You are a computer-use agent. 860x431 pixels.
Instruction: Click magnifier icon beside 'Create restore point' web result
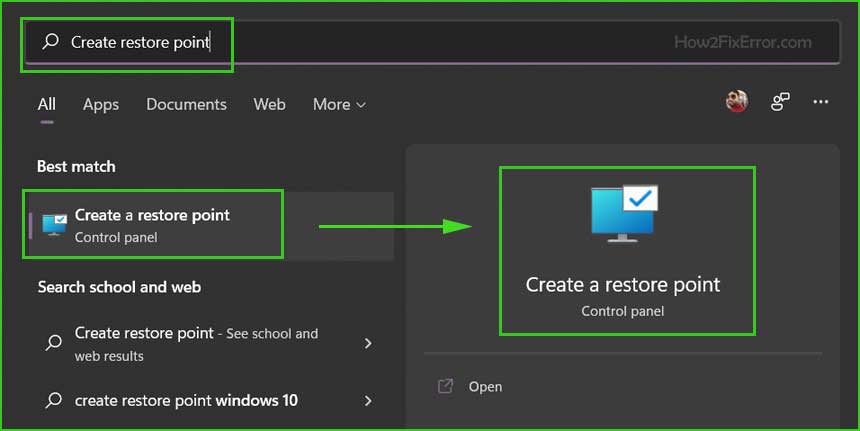tap(54, 343)
